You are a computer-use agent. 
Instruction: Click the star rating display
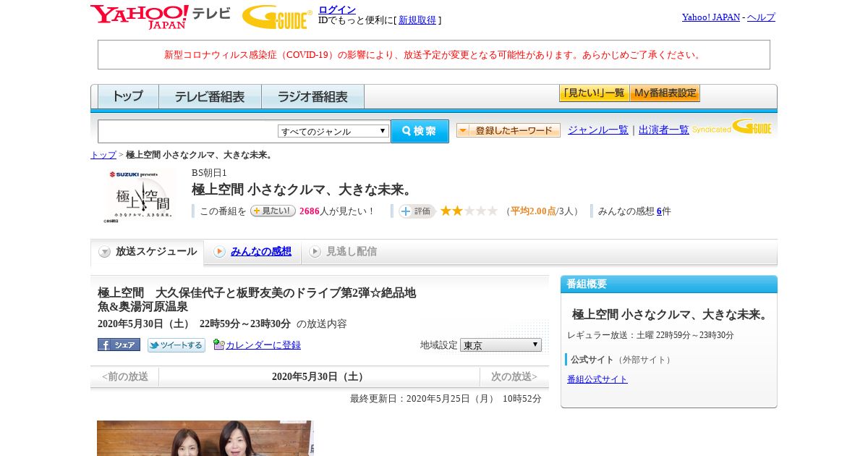click(x=469, y=211)
